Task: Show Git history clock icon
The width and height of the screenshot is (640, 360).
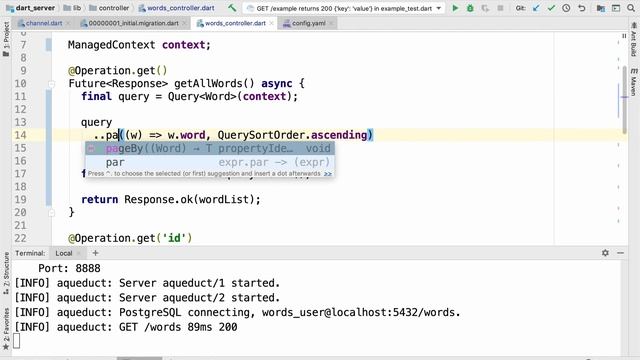Action: tap(566, 8)
